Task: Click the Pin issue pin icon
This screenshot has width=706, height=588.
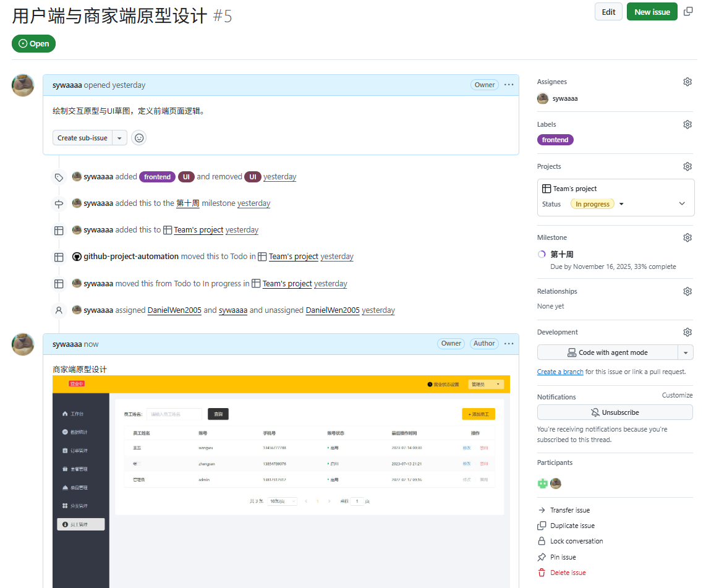Action: 542,557
